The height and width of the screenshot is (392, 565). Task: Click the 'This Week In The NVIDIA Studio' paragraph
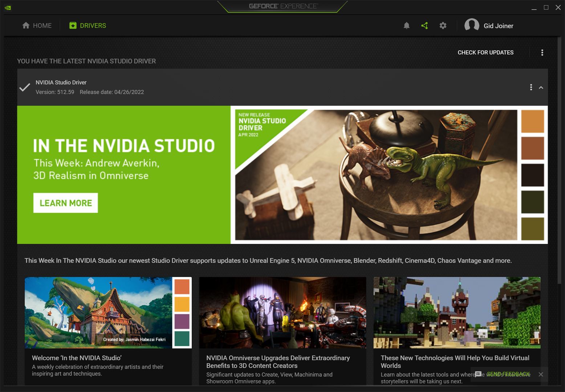pos(268,261)
